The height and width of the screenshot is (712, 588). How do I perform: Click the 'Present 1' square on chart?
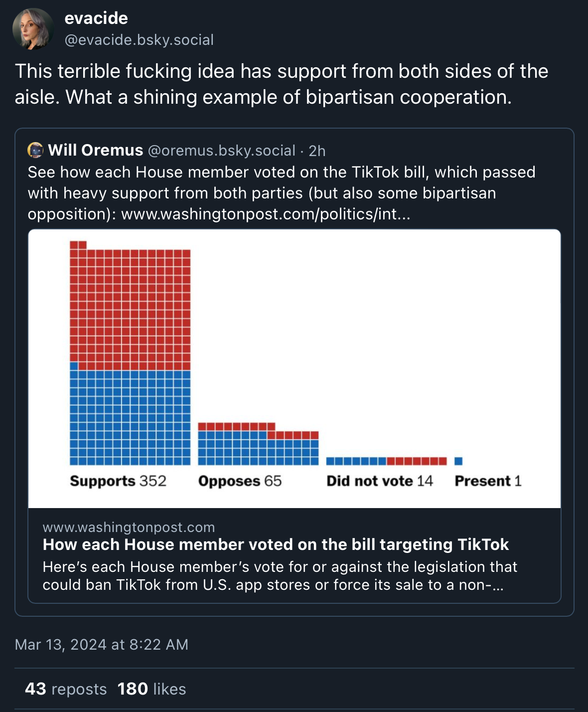457,461
